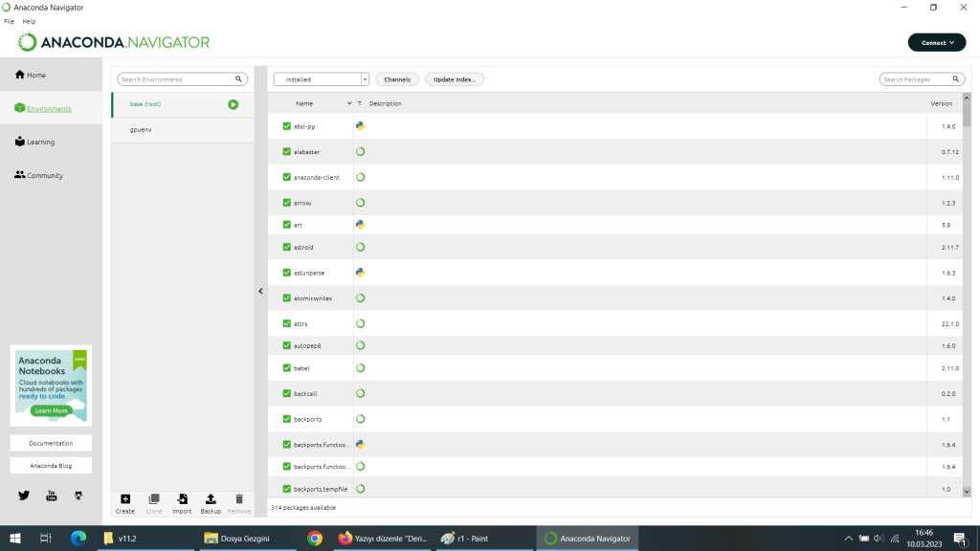This screenshot has width=980, height=551.
Task: Expand the Connect dropdown button
Action: click(937, 42)
